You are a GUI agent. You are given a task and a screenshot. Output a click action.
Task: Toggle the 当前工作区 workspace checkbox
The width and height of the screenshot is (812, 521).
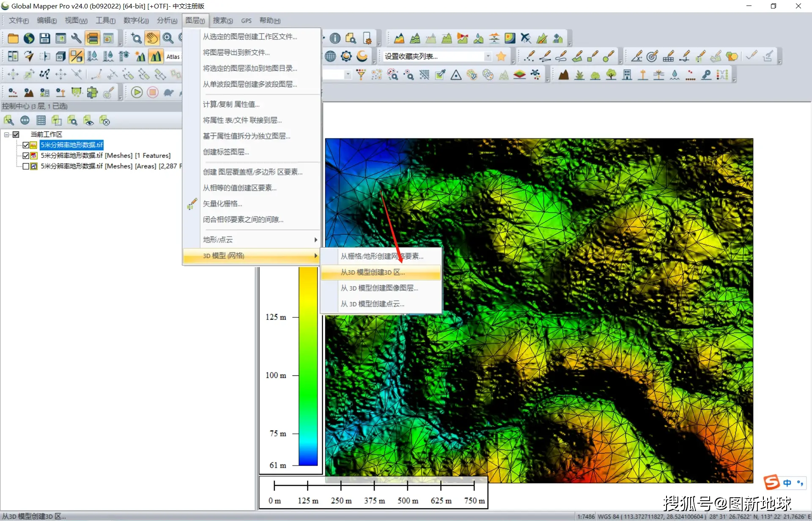[16, 135]
